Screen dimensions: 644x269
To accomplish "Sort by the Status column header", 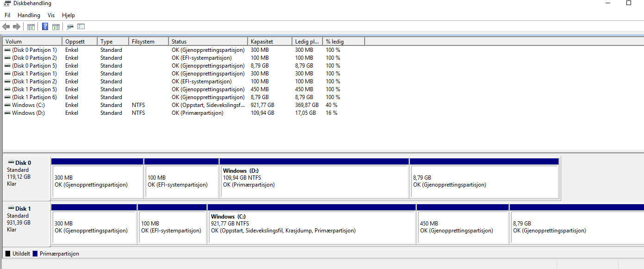I will tap(208, 42).
